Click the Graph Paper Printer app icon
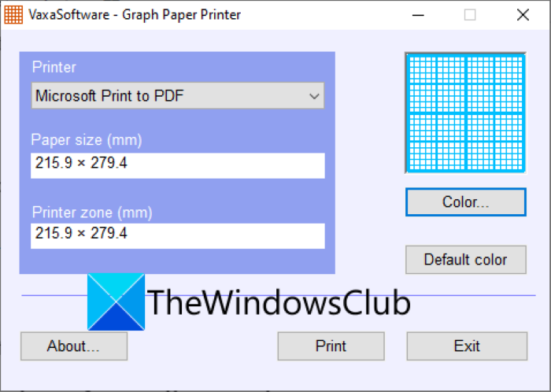Screen dimensions: 551x392 [13, 15]
